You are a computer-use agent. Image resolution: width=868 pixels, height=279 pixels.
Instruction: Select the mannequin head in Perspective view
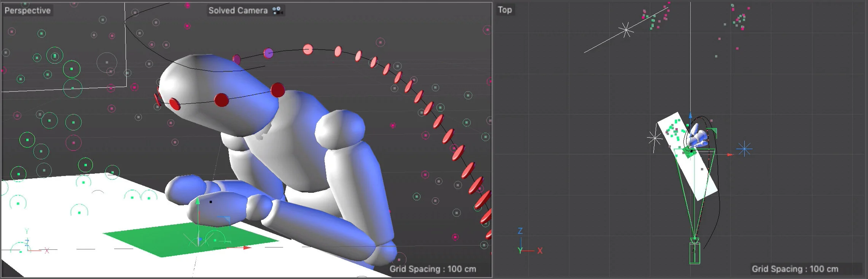[219, 95]
